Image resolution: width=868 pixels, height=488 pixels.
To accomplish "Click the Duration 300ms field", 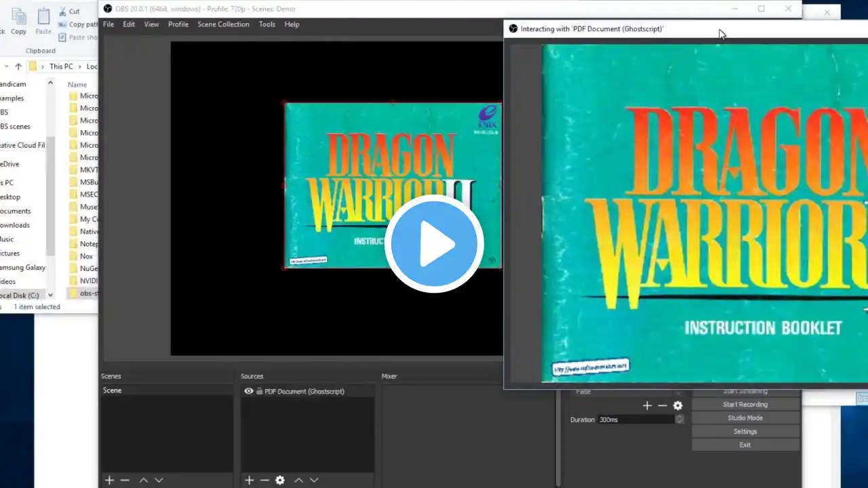I will pos(636,420).
